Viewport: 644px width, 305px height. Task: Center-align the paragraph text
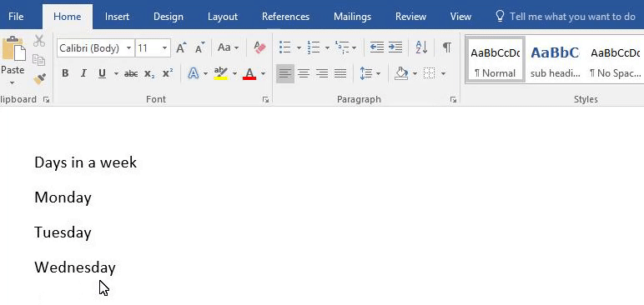[304, 74]
